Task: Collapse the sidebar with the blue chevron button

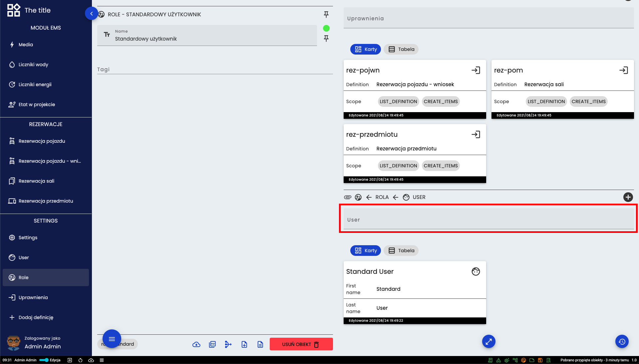Action: pos(91,14)
